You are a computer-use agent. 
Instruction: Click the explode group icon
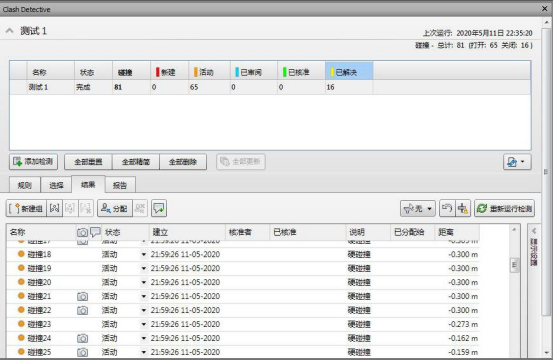pyautogui.click(x=86, y=208)
